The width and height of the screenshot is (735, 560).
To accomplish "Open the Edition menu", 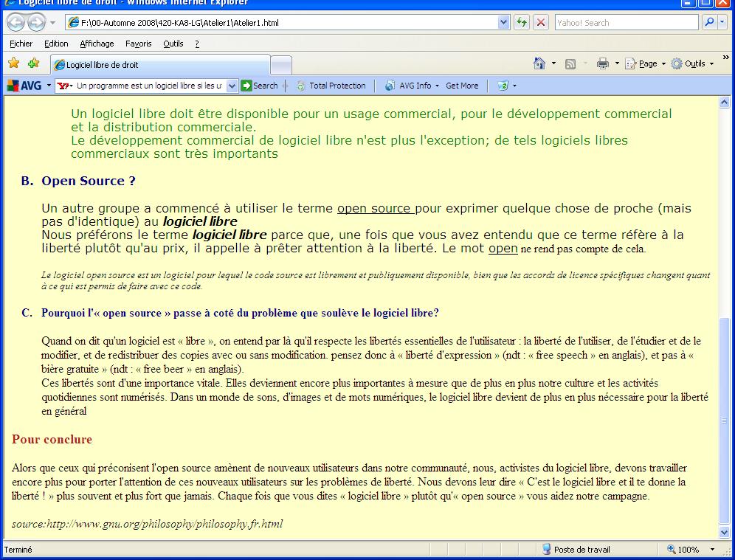I will pos(56,44).
